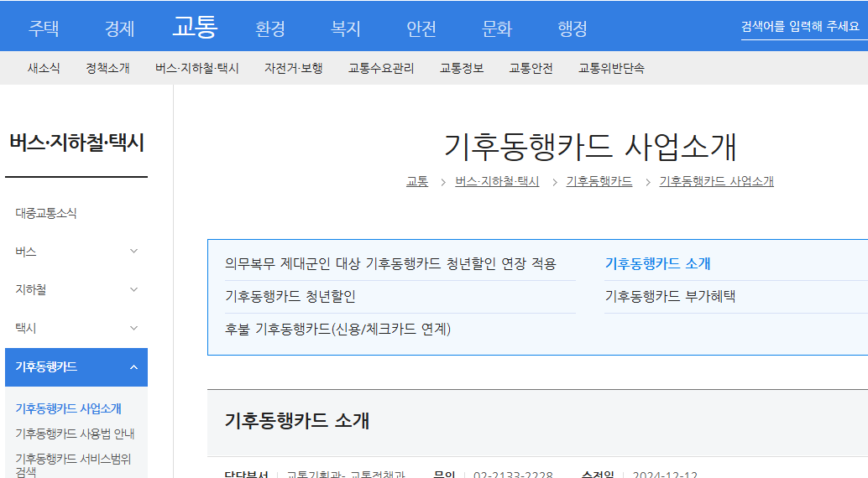868x478 pixels.
Task: Click the 기후동행카드 사업소개 breadcrumb link
Action: pos(716,181)
